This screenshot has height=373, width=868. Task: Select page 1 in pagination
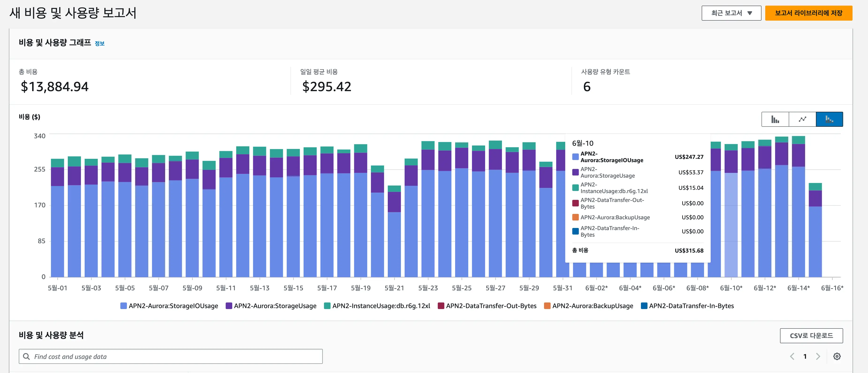805,356
